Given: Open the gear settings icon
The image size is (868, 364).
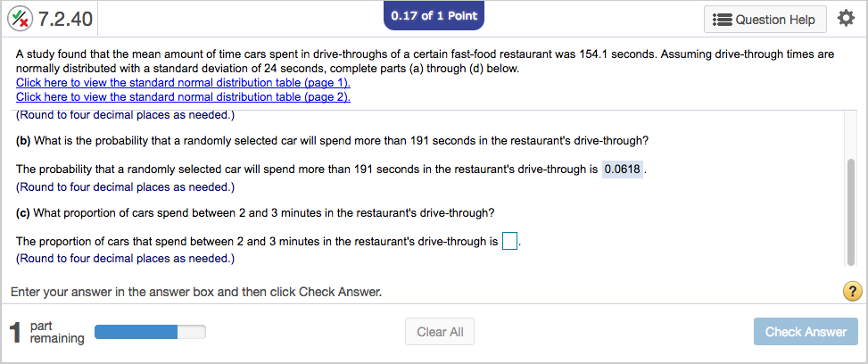Looking at the screenshot, I should pyautogui.click(x=846, y=19).
